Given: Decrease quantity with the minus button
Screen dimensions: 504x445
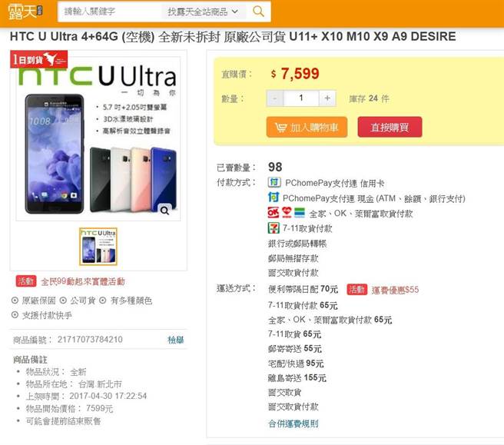Looking at the screenshot, I should click(x=275, y=98).
